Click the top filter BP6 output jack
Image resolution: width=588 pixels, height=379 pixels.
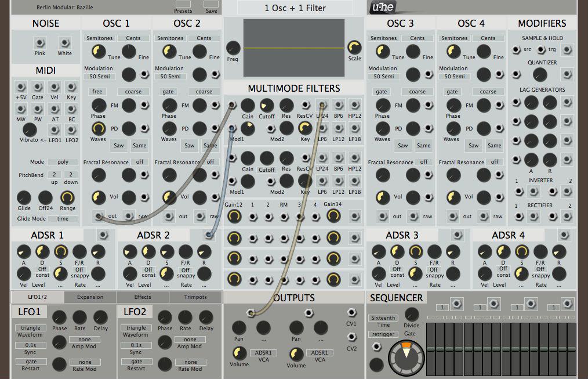338,105
